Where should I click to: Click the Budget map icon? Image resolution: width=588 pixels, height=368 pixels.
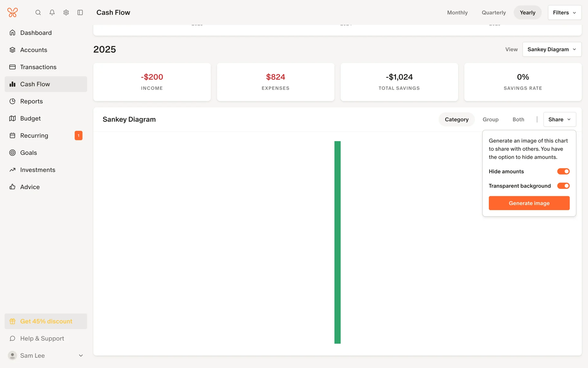click(x=13, y=118)
